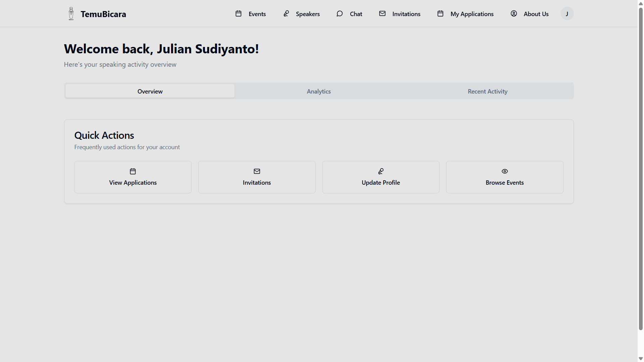The height and width of the screenshot is (362, 644).
Task: Open the My Applications nav link
Action: [x=472, y=14]
